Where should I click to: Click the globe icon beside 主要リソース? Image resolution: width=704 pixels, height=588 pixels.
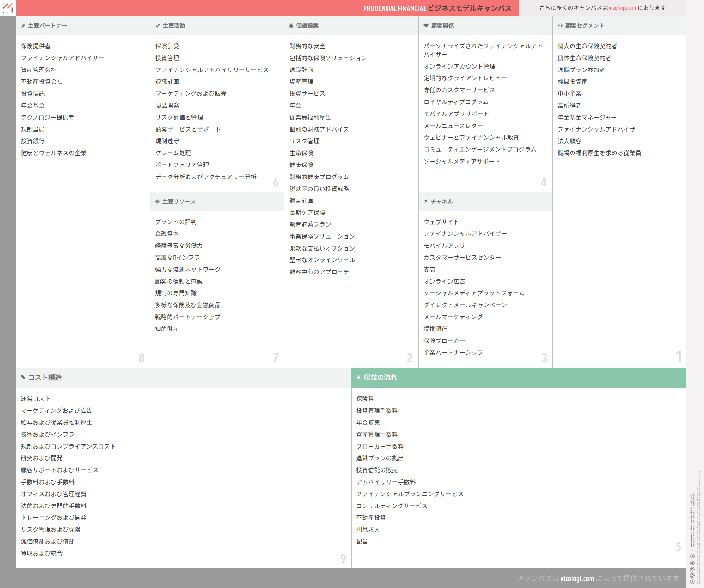(157, 202)
